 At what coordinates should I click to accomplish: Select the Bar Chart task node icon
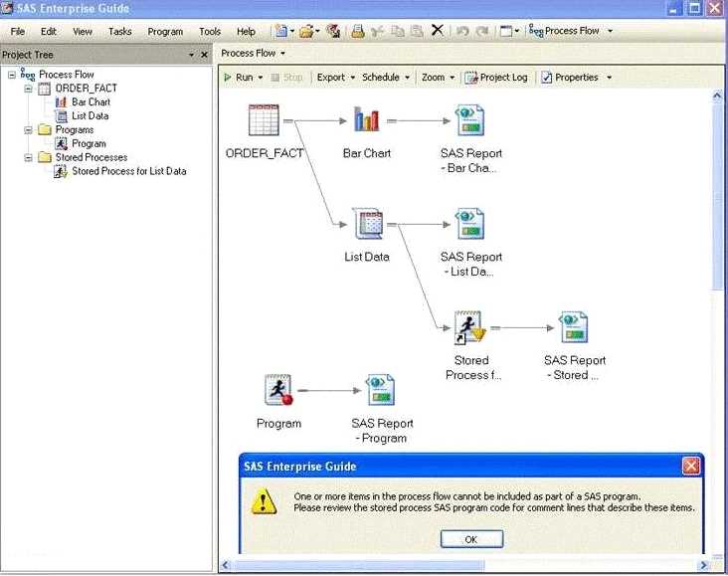[367, 120]
